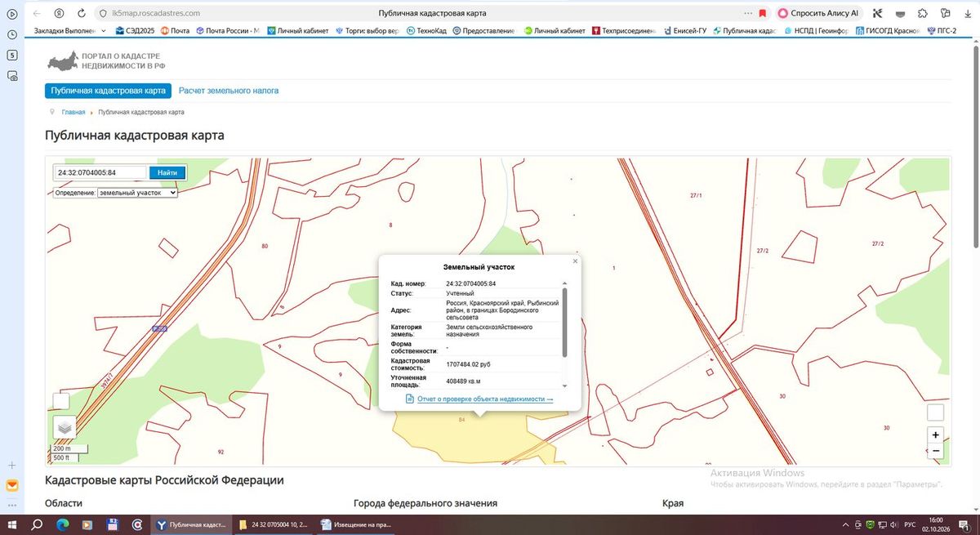Open the Определение object type dropdown
The width and height of the screenshot is (980, 535).
(137, 193)
